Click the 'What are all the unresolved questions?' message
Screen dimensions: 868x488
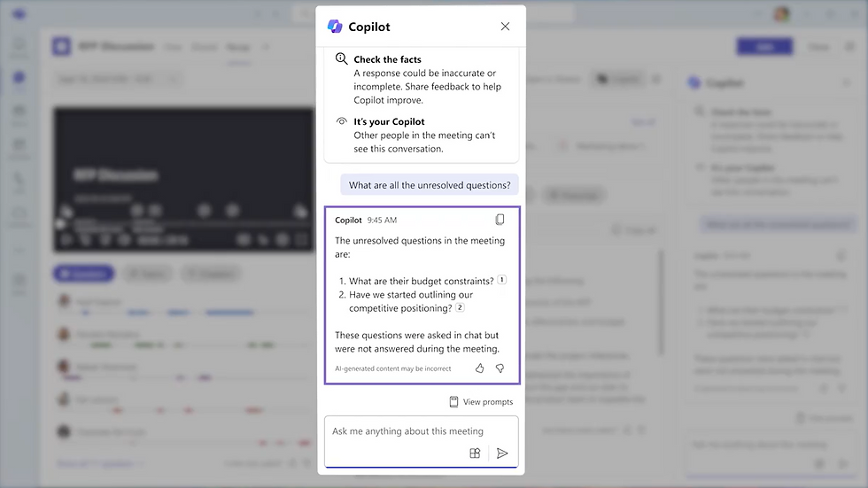430,185
